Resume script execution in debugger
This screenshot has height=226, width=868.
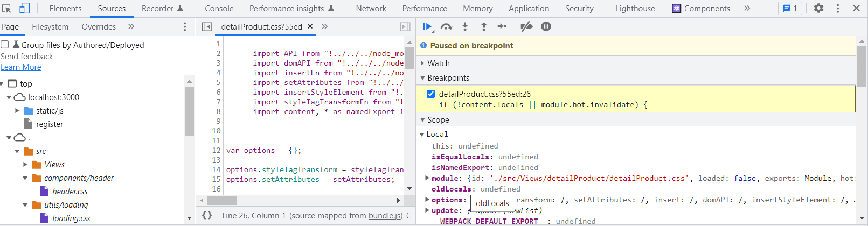coord(427,26)
